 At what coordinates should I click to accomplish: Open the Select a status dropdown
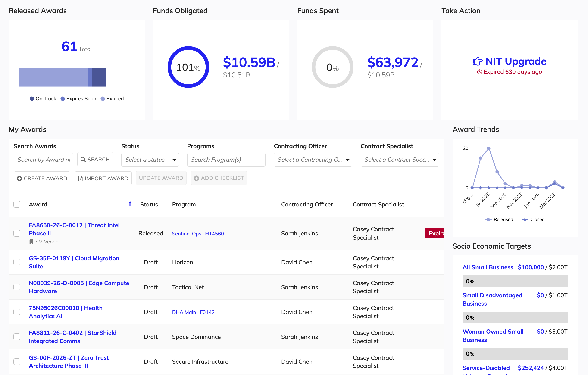tap(150, 160)
